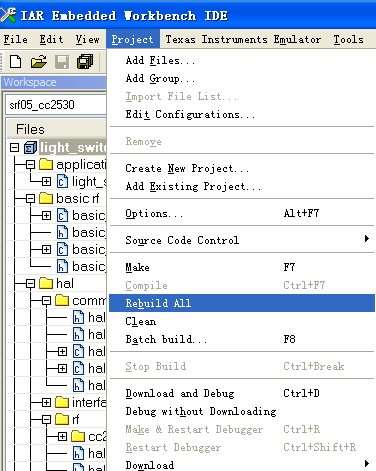Viewport: 376px width, 471px height.
Task: Click the Workspace panel title bar
Action: (54, 82)
